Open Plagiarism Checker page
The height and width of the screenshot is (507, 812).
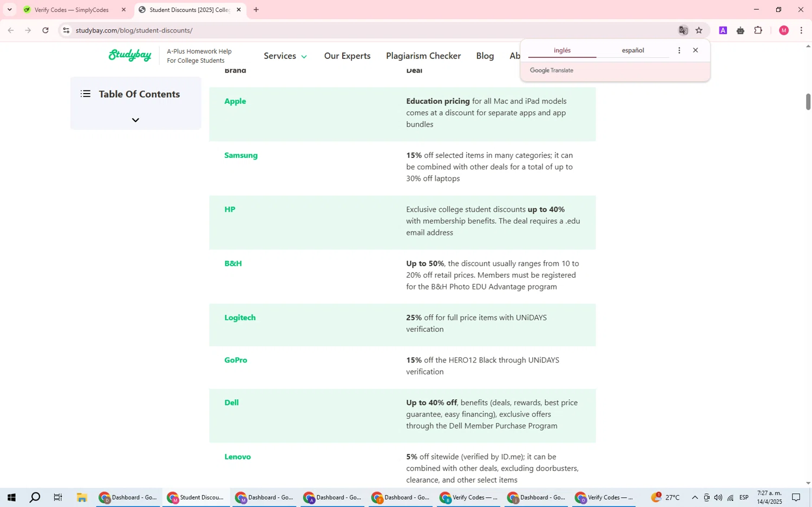tap(423, 56)
